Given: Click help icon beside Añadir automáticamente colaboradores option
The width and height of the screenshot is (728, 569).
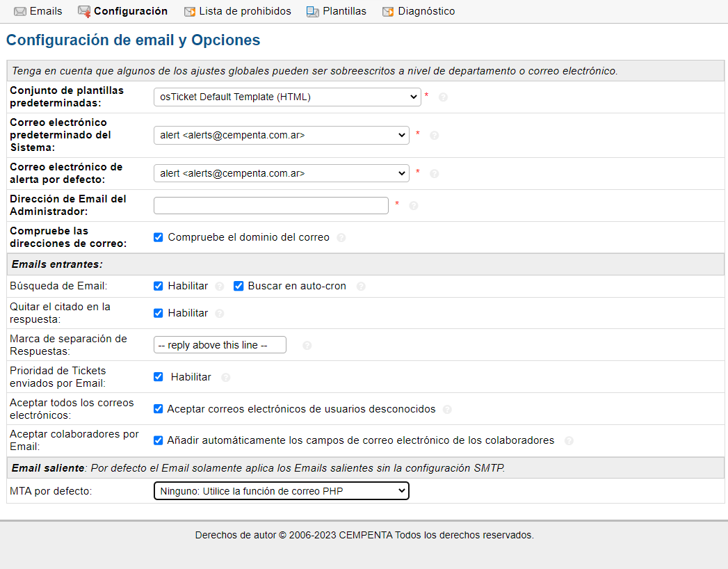Looking at the screenshot, I should (x=569, y=441).
